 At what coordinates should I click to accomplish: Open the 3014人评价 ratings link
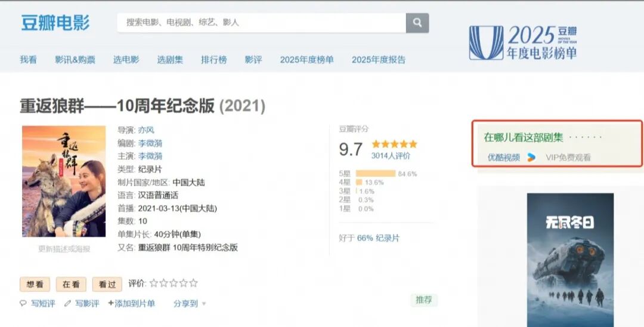coord(391,156)
